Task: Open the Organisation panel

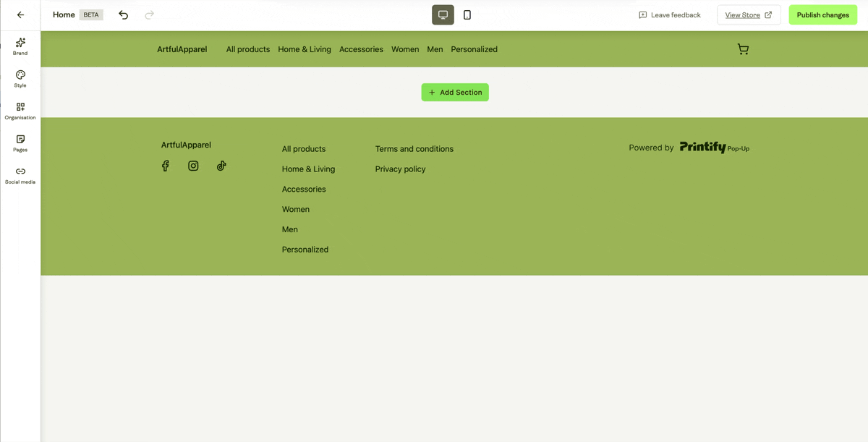Action: [20, 111]
